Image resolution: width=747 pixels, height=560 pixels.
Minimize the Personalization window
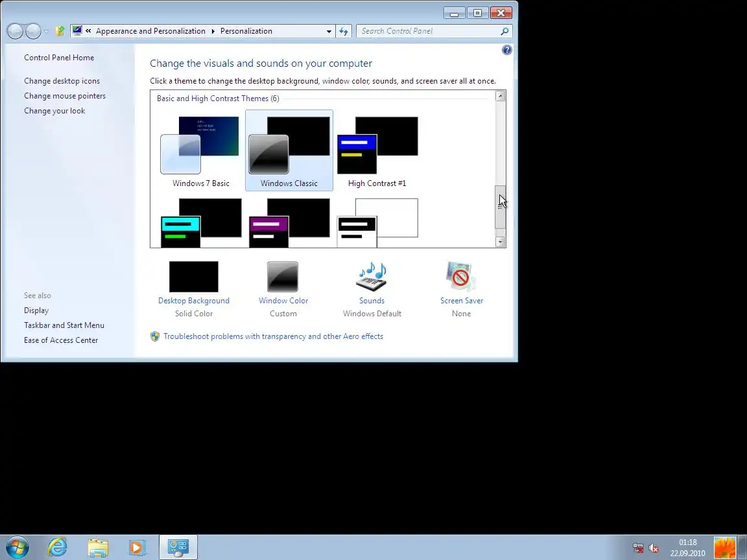[x=454, y=14]
